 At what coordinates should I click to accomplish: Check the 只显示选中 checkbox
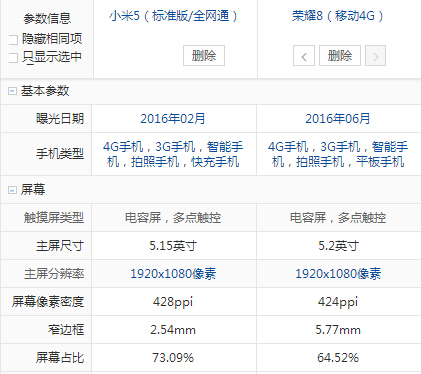13,58
